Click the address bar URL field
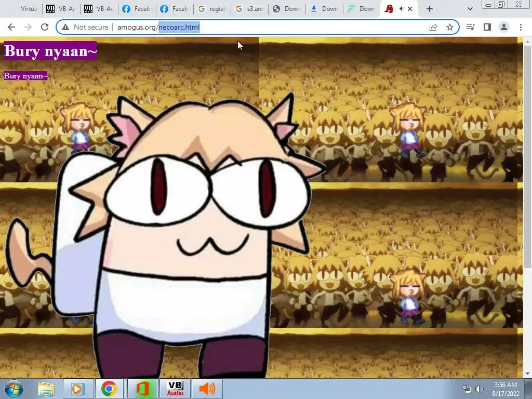This screenshot has height=399, width=532. click(258, 27)
